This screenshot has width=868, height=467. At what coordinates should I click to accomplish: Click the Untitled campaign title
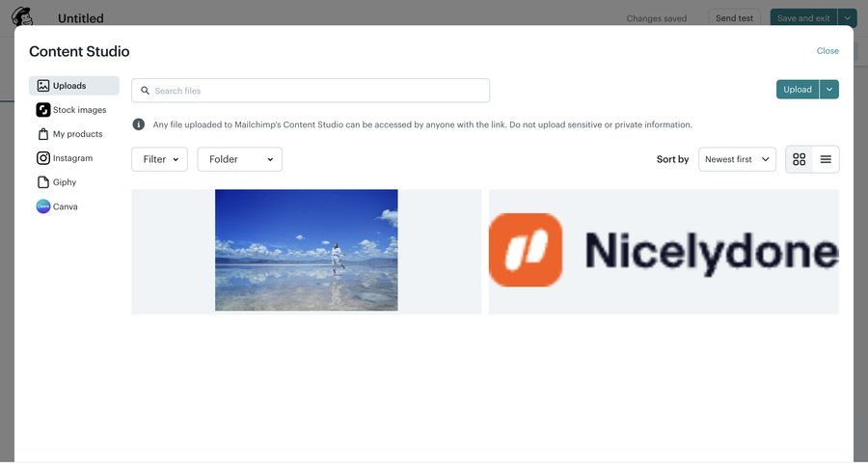click(81, 18)
